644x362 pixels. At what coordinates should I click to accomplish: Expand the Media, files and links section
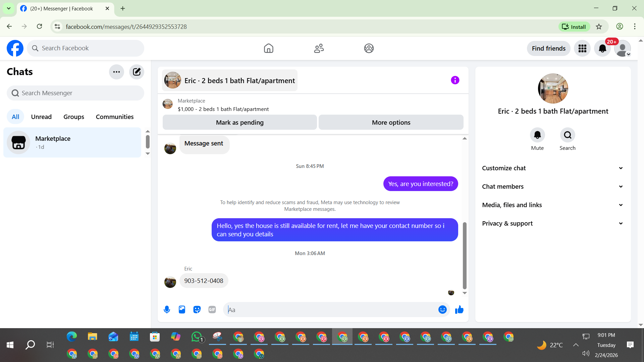[553, 205]
